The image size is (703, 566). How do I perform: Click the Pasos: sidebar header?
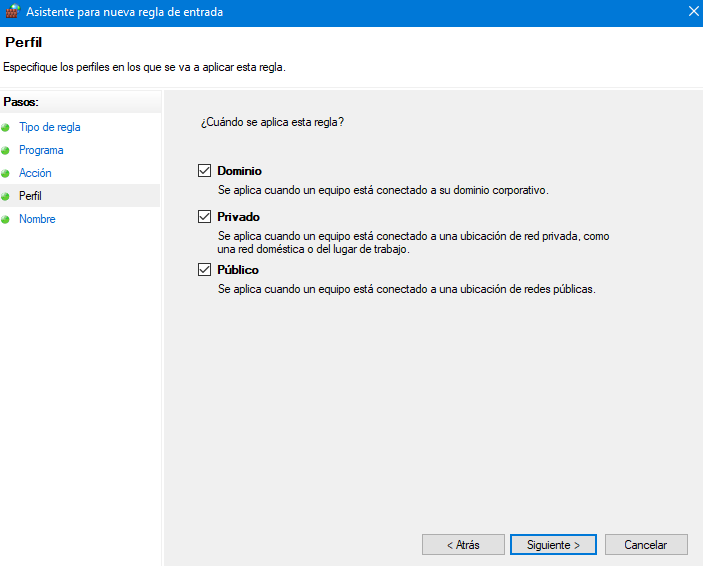coord(21,102)
